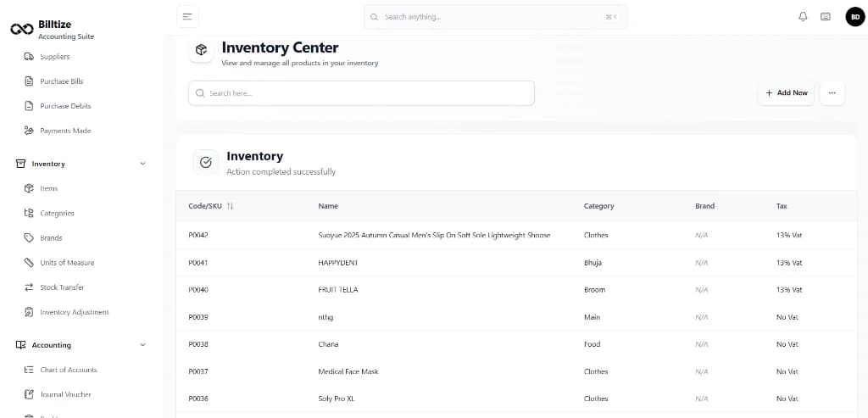The height and width of the screenshot is (418, 868).
Task: Click code P0036 cell
Action: 198,398
